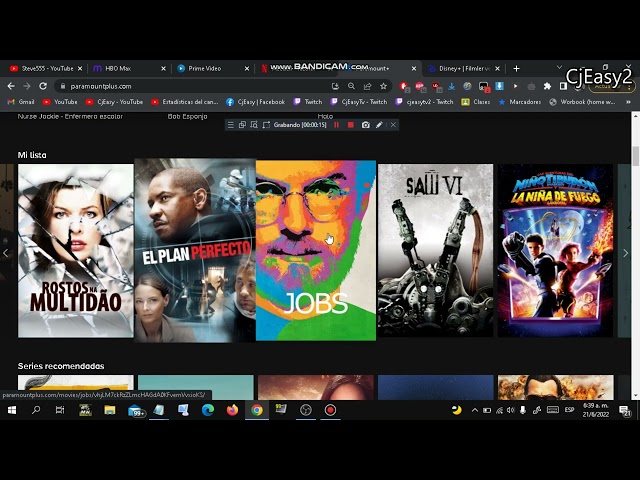Click the ESP language indicator in tray
Viewport: 640px width, 480px height.
[569, 410]
